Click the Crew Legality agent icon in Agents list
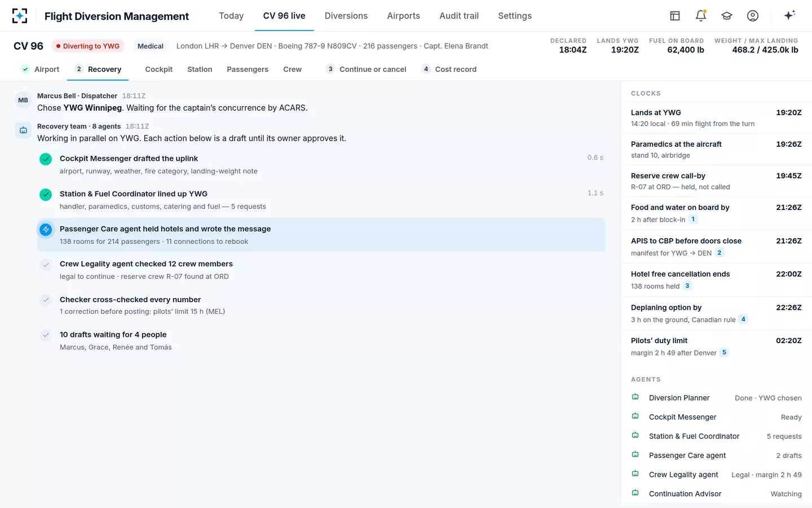812x508 pixels. pyautogui.click(x=636, y=474)
